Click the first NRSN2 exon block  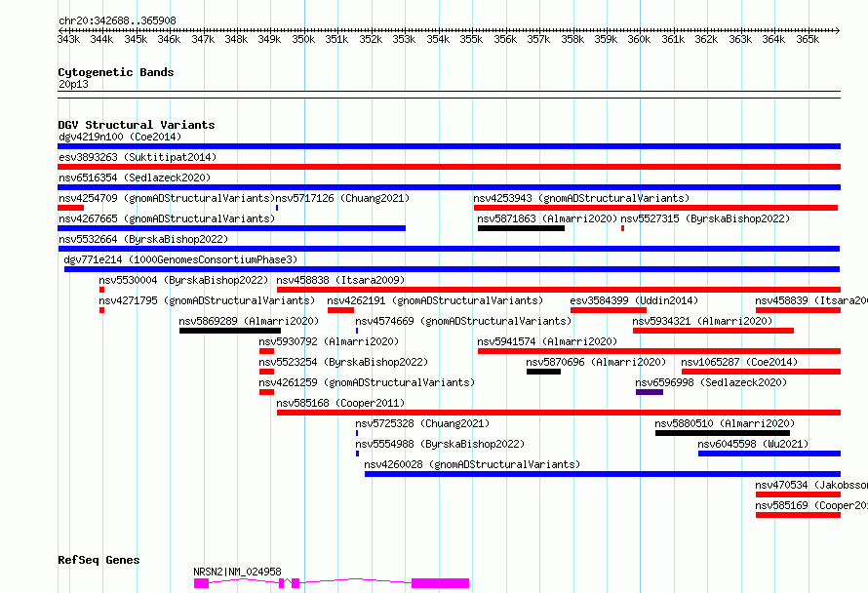(202, 583)
